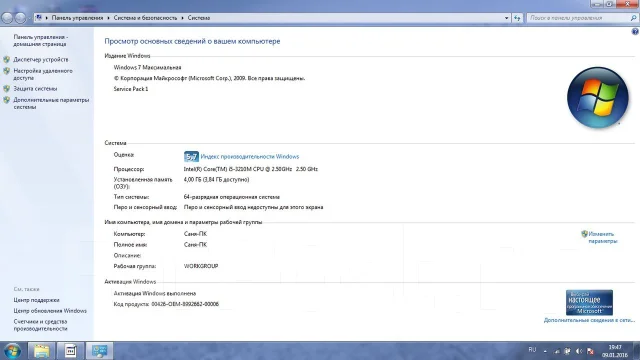This screenshot has height=360, width=640.
Task: Select the Windows 7 edition text
Action: 147,67
